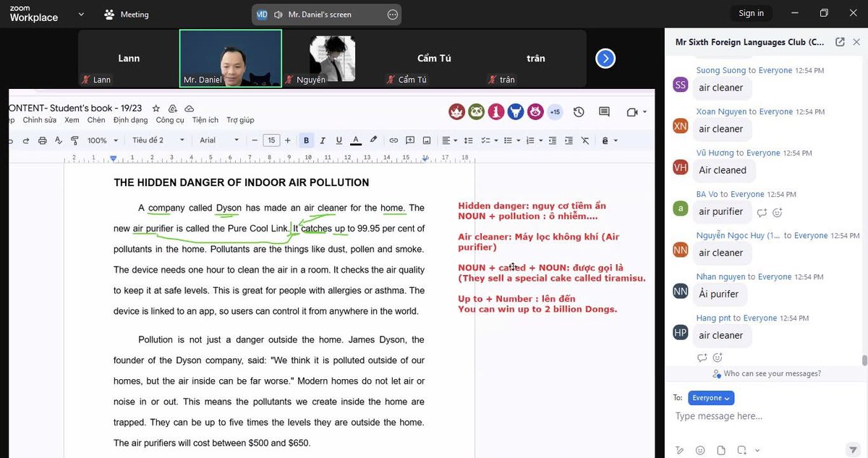Open the bulleted list dropdown

[512, 140]
